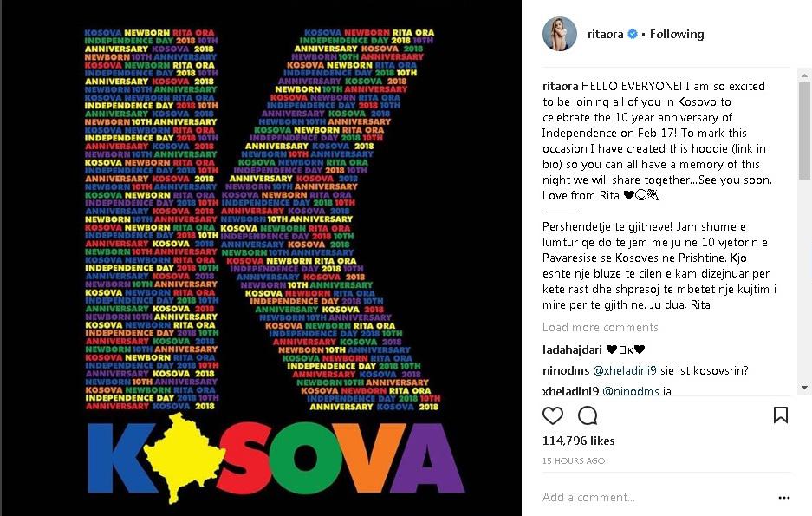The width and height of the screenshot is (812, 516).
Task: Open commenter ladahajdari's profile
Action: pyautogui.click(x=571, y=349)
